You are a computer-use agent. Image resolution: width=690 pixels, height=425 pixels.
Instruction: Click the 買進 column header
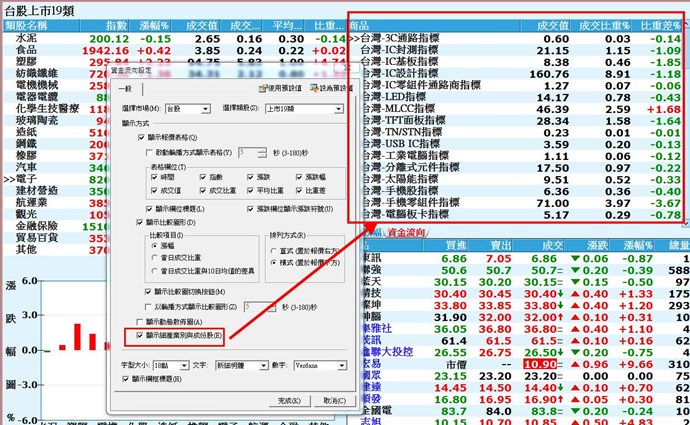point(445,245)
